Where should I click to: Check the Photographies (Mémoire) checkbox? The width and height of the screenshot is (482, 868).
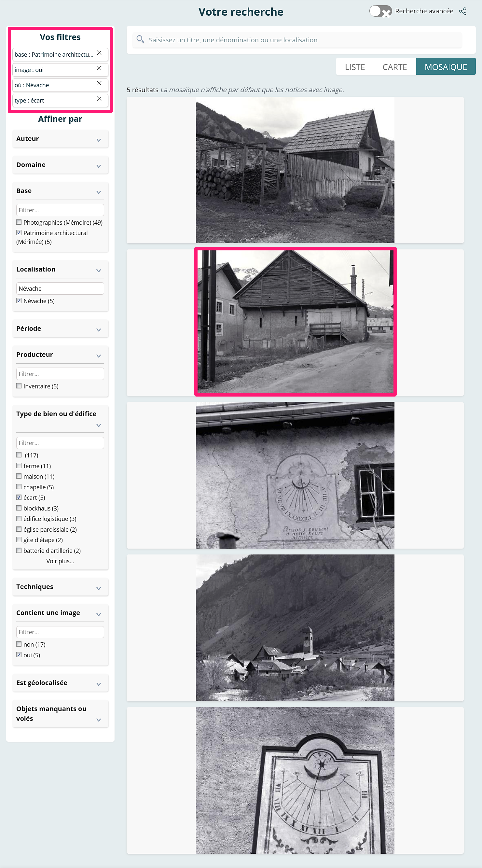click(x=19, y=222)
